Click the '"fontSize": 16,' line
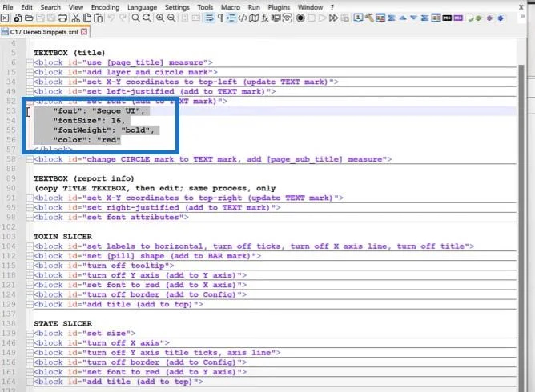The height and width of the screenshot is (392, 535). point(90,121)
